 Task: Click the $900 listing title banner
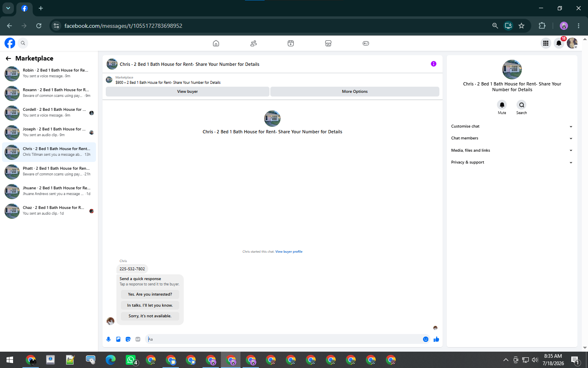coord(168,83)
